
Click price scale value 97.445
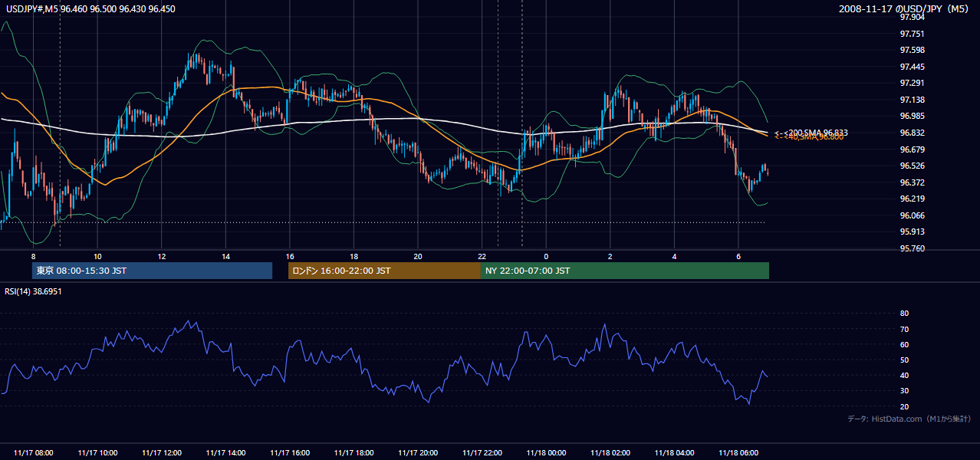pos(912,67)
